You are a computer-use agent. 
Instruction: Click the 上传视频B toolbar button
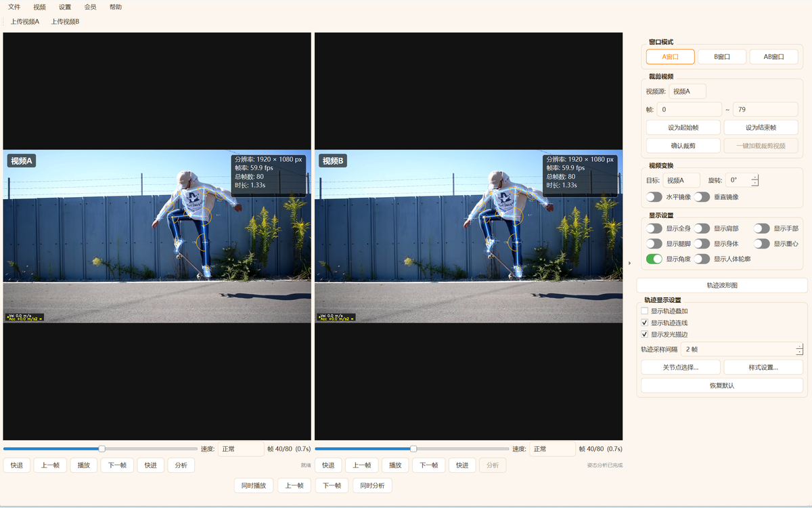pyautogui.click(x=65, y=22)
